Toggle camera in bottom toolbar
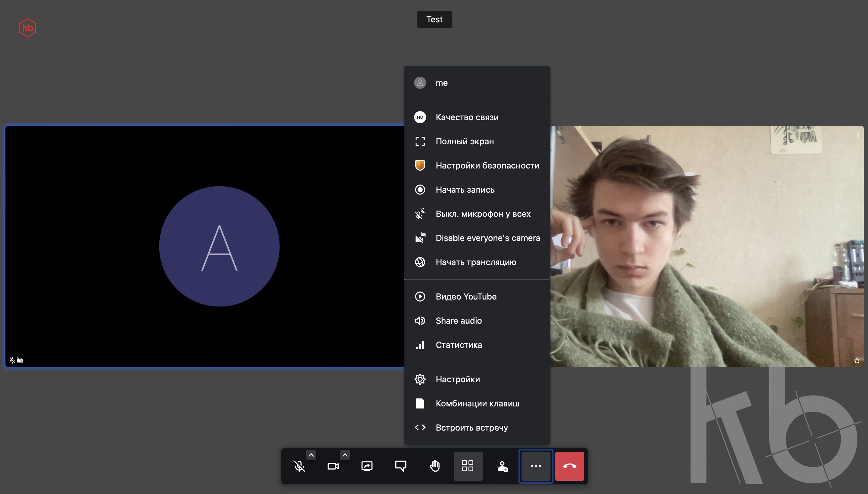This screenshot has height=494, width=868. (333, 466)
